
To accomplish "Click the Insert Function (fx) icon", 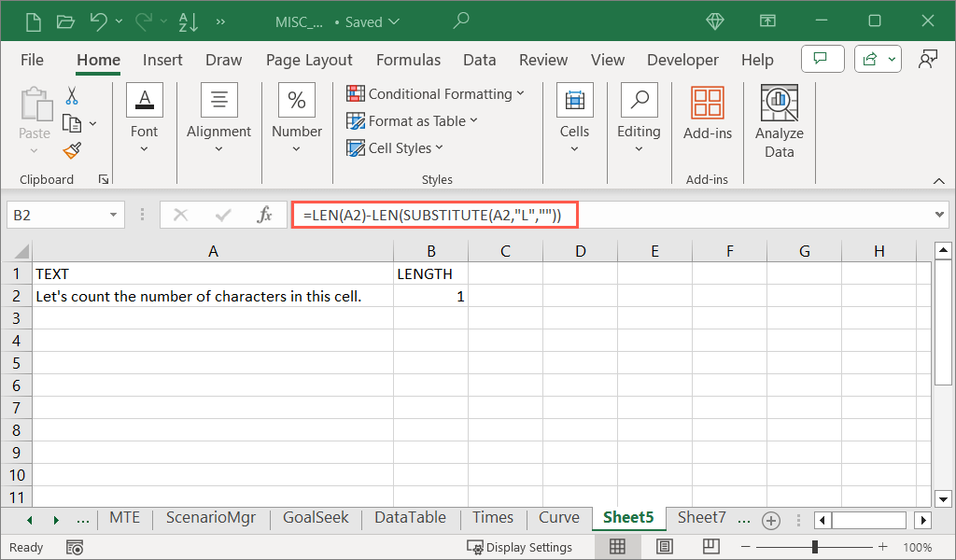I will tap(266, 214).
